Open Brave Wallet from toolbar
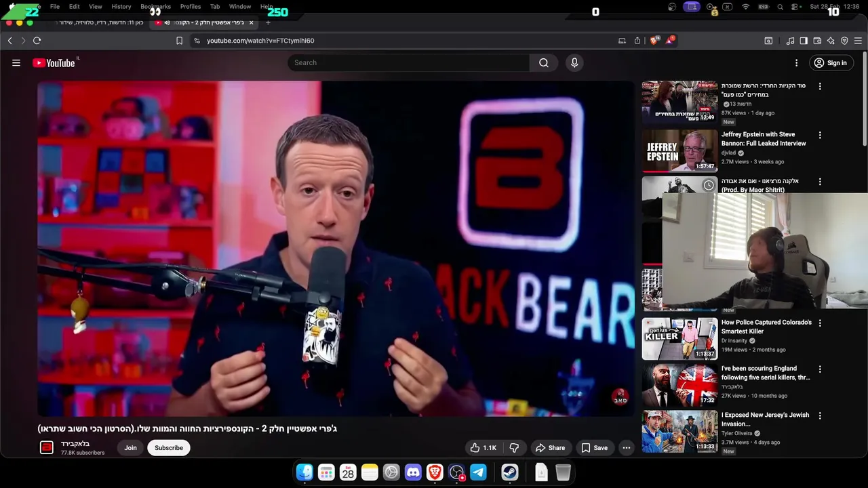The width and height of the screenshot is (868, 488). click(x=817, y=41)
